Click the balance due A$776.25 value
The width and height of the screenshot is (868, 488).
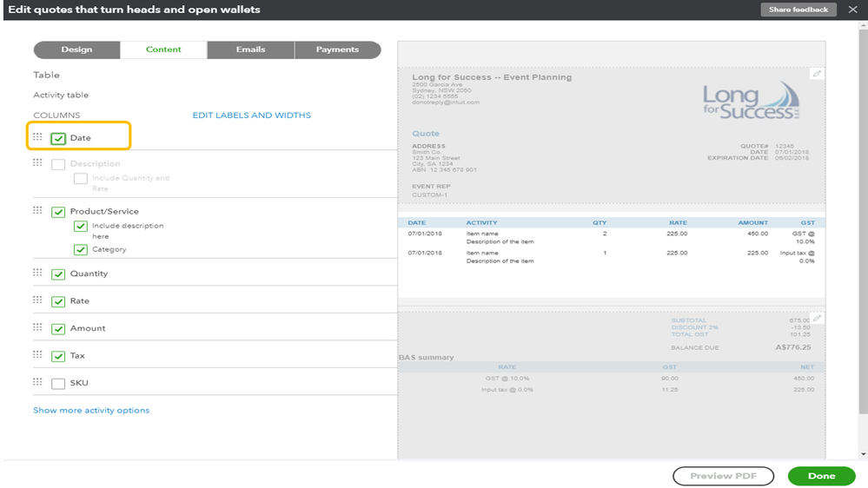coord(793,347)
